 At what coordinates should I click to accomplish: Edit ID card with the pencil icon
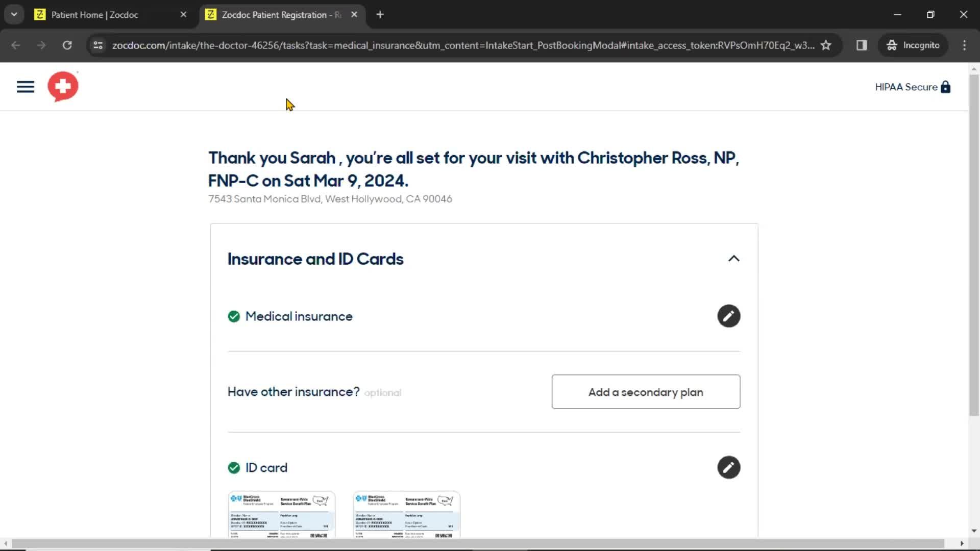[728, 467]
